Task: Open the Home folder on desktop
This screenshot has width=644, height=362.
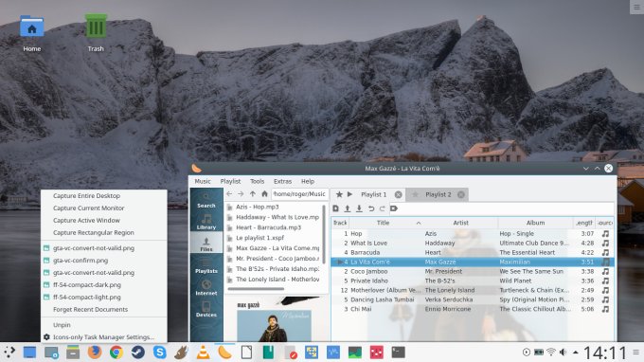Action: tap(31, 33)
